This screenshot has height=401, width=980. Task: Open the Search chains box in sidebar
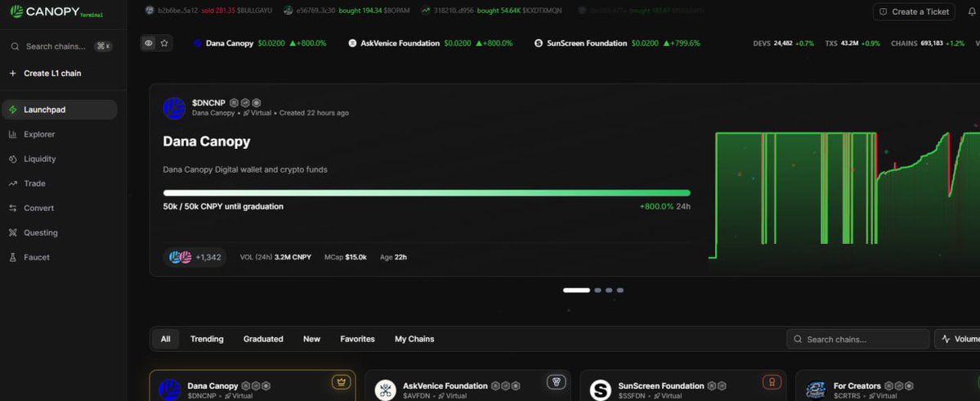coord(60,47)
